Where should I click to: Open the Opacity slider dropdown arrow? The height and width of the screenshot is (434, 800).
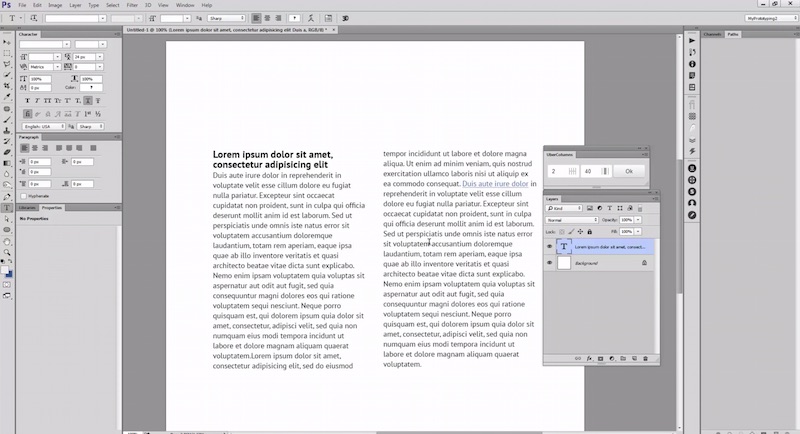pos(638,220)
